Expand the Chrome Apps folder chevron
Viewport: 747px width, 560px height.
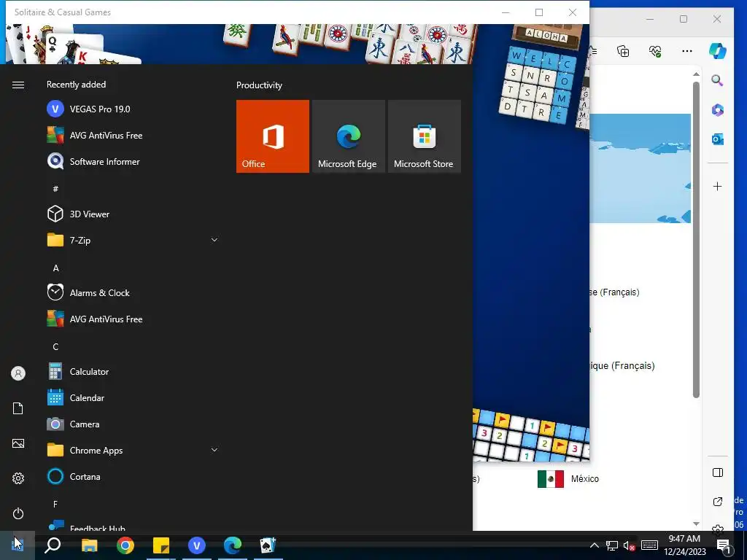click(x=214, y=450)
